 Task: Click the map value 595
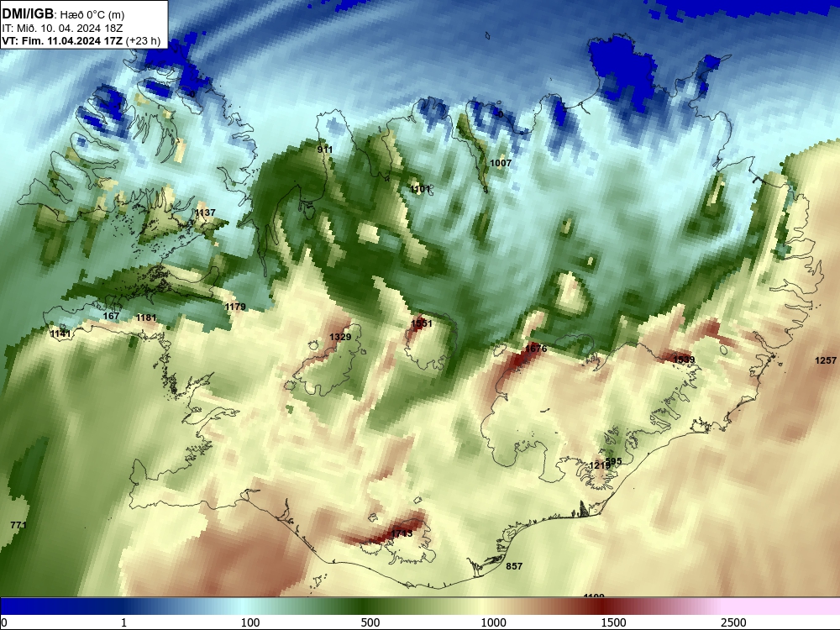pyautogui.click(x=615, y=461)
